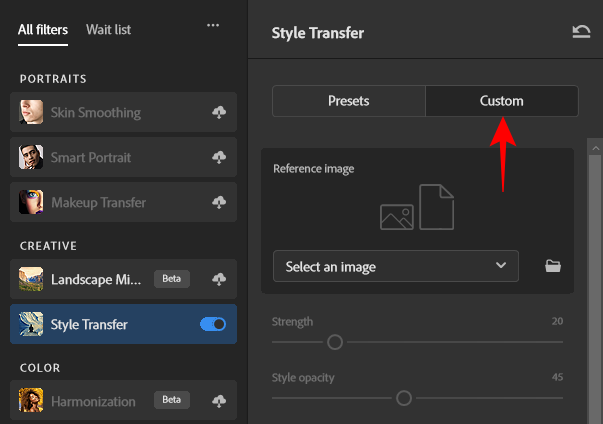Click the PORTRAITS section heading

53,79
